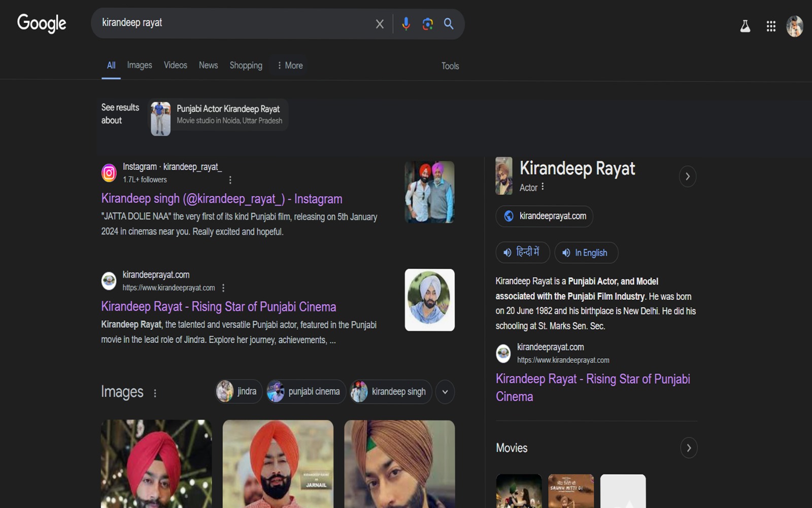
Task: Switch to the Images tab
Action: tap(140, 65)
